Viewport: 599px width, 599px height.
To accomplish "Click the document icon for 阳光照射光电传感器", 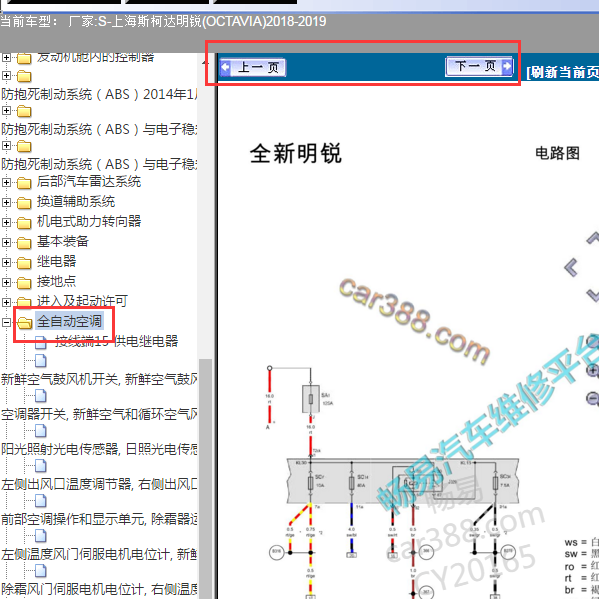I will 40,431.
